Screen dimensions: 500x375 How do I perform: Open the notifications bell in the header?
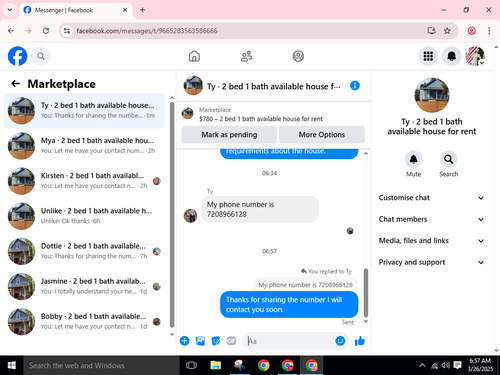451,56
